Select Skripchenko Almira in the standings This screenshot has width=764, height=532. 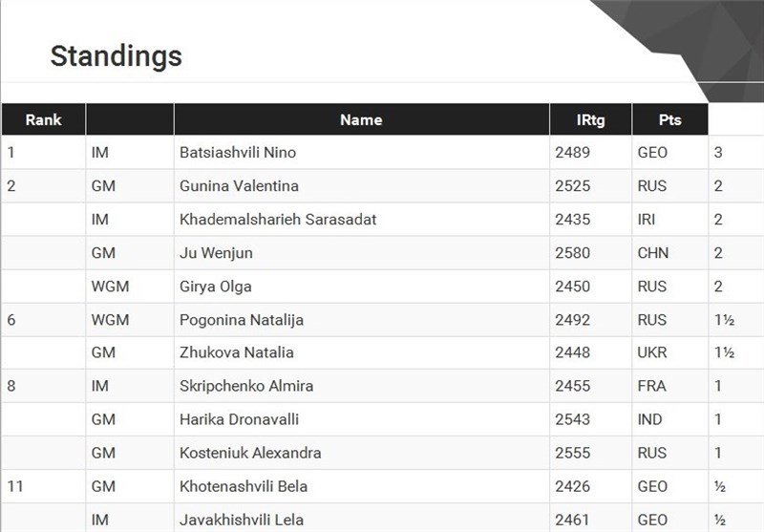pos(246,386)
